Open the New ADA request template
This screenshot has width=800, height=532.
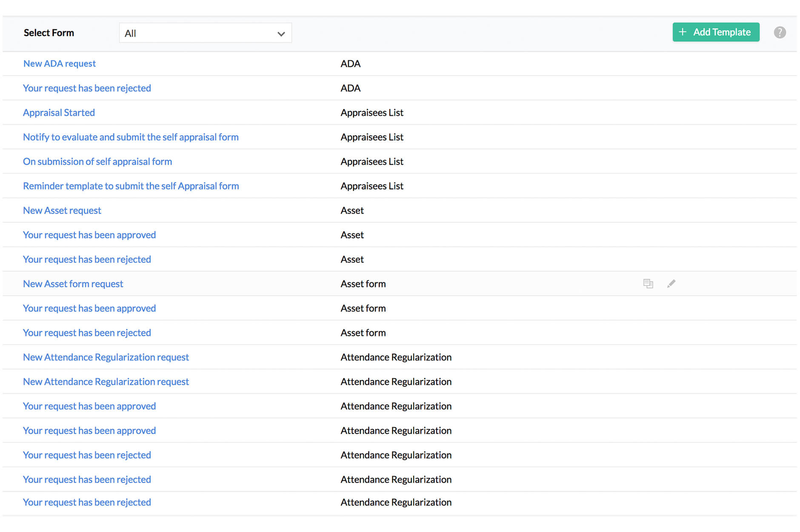pos(59,63)
